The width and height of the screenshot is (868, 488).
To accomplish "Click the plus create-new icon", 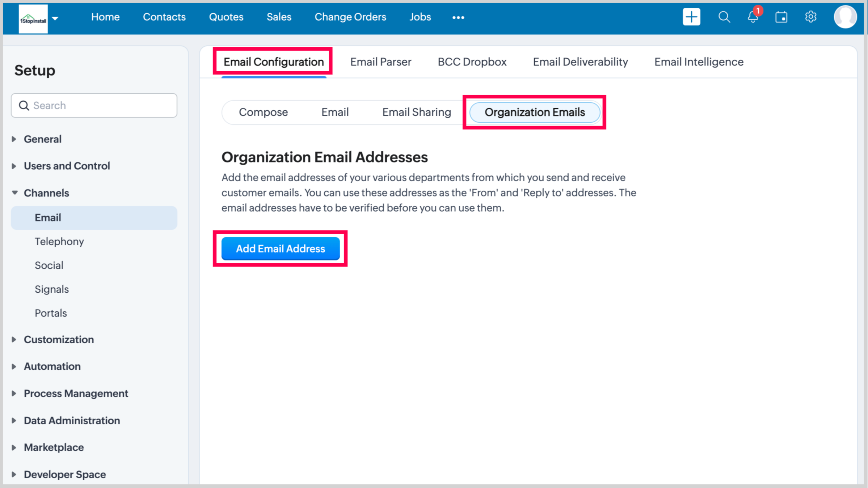I will point(691,17).
